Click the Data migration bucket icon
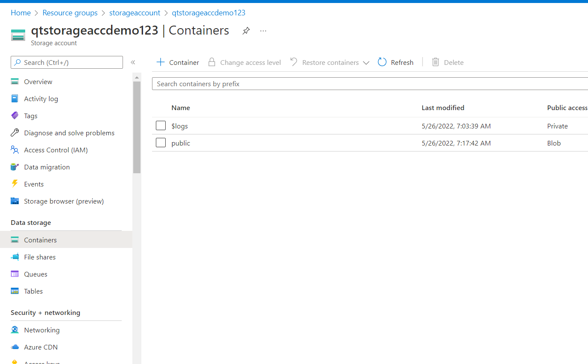Image resolution: width=588 pixels, height=364 pixels. point(15,167)
